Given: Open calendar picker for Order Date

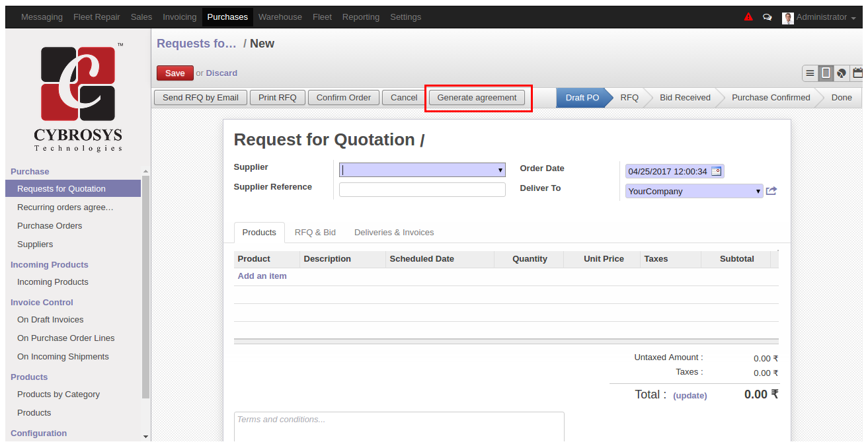Looking at the screenshot, I should 716,171.
